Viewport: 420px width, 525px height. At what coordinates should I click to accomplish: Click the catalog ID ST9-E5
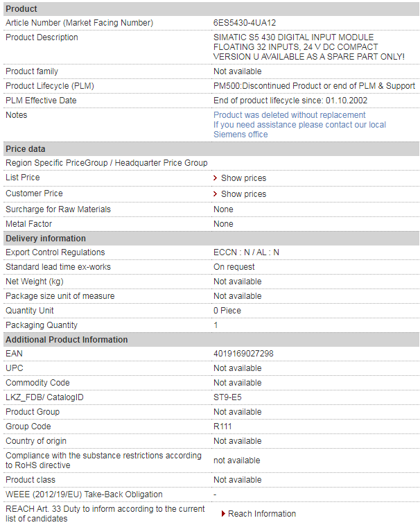click(227, 397)
